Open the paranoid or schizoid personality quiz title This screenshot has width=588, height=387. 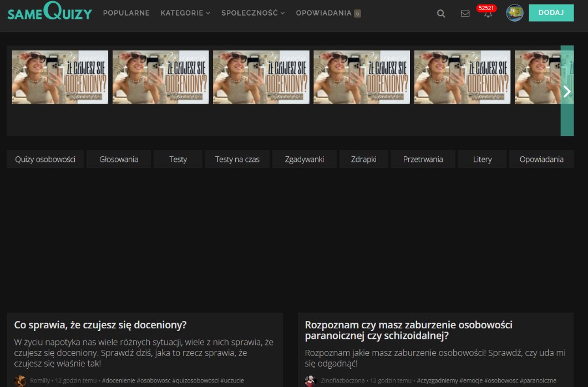coord(408,330)
